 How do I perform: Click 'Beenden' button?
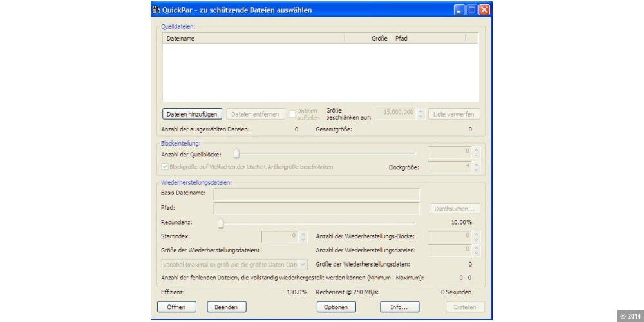coord(227,307)
